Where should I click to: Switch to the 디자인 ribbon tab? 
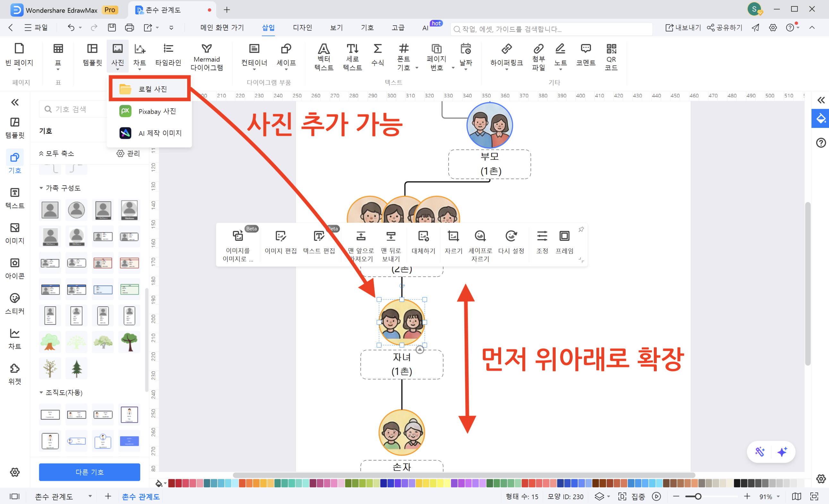click(302, 28)
